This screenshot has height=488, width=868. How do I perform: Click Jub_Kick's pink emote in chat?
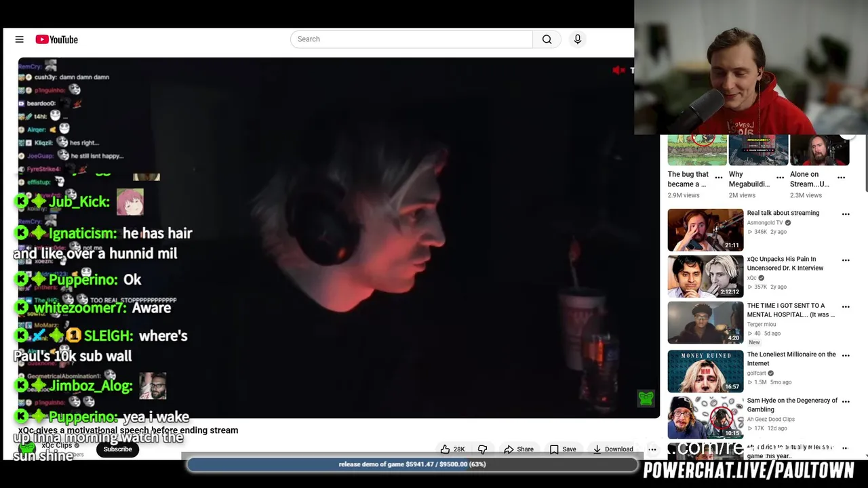coord(130,202)
